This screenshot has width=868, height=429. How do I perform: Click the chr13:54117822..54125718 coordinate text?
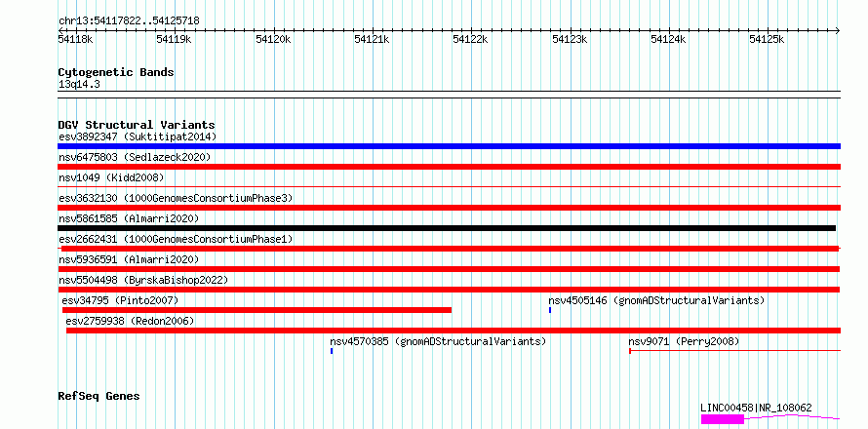[x=129, y=21]
